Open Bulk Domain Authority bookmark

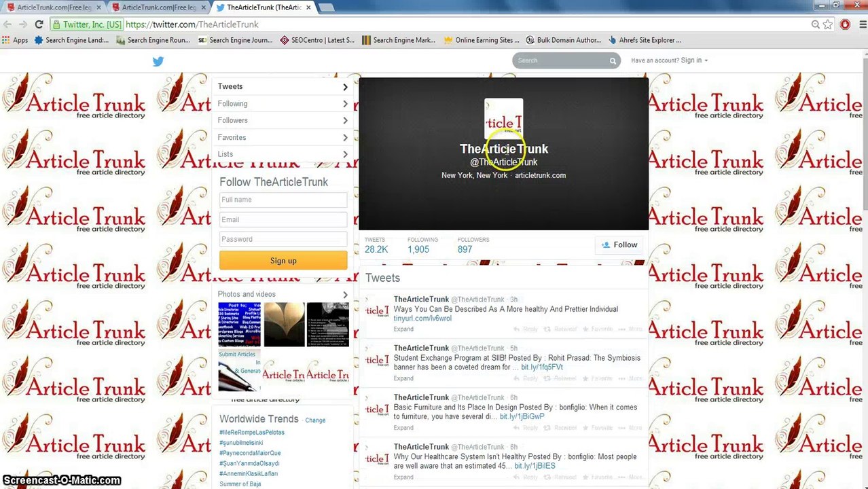coord(564,40)
